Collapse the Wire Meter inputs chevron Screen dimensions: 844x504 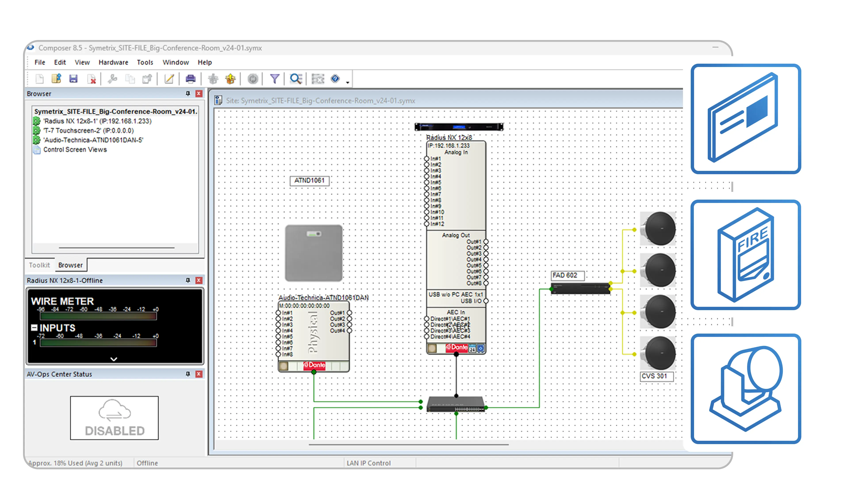click(114, 359)
